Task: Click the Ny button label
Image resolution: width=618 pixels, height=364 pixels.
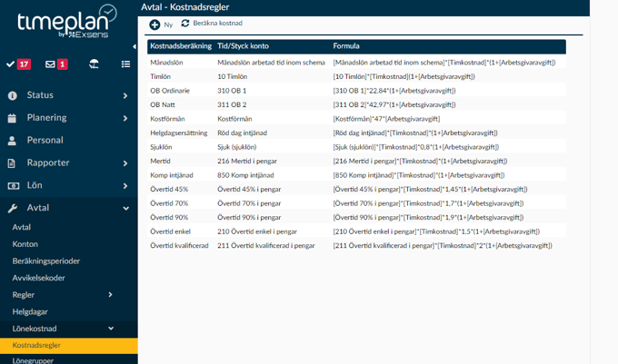Action: 168,25
